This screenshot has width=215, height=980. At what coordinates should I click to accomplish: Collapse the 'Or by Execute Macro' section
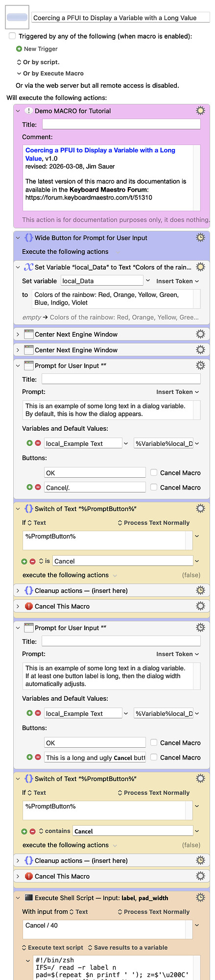[19, 73]
